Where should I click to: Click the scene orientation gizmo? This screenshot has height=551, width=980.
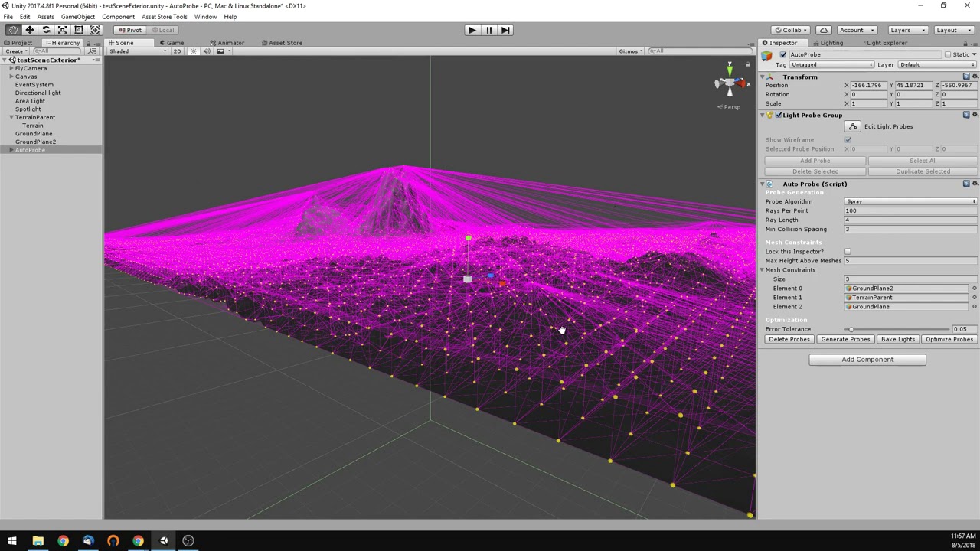point(730,82)
